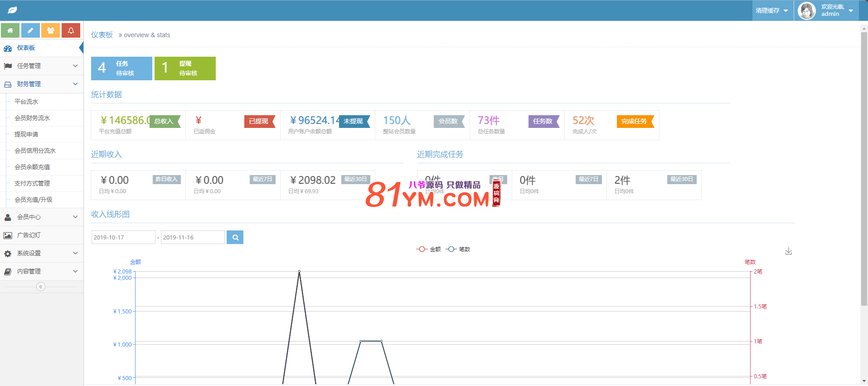The width and height of the screenshot is (868, 386).
Task: Open the 广告幻灯 sidebar item
Action: tap(42, 235)
